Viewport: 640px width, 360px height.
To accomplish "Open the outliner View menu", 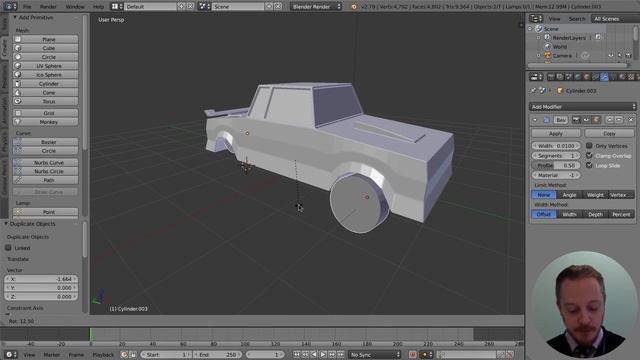I will [554, 19].
